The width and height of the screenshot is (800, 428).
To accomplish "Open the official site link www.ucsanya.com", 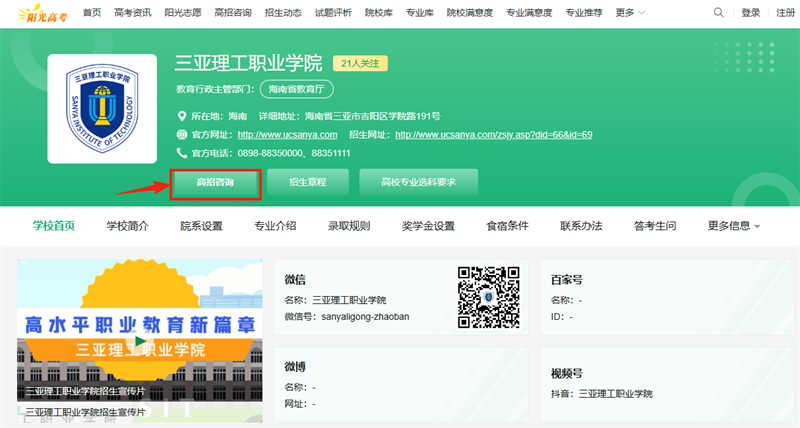I will tap(287, 135).
